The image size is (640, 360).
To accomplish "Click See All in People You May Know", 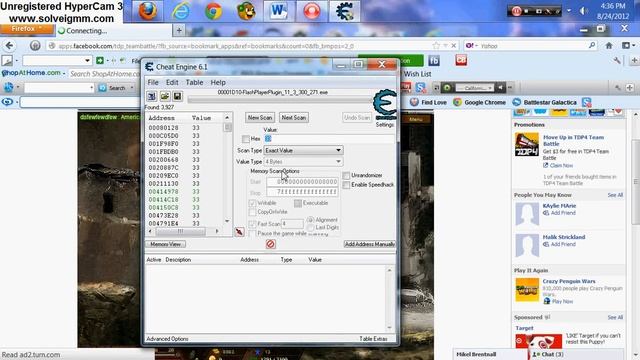I will [615, 195].
